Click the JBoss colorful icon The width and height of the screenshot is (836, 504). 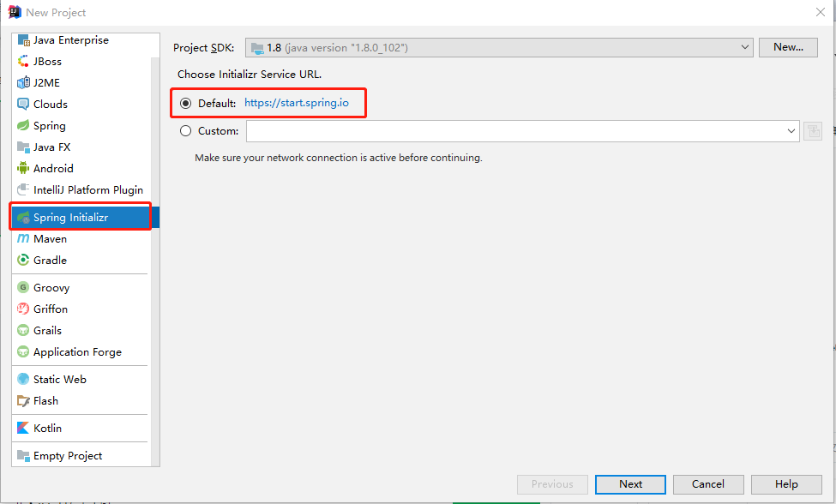(23, 62)
